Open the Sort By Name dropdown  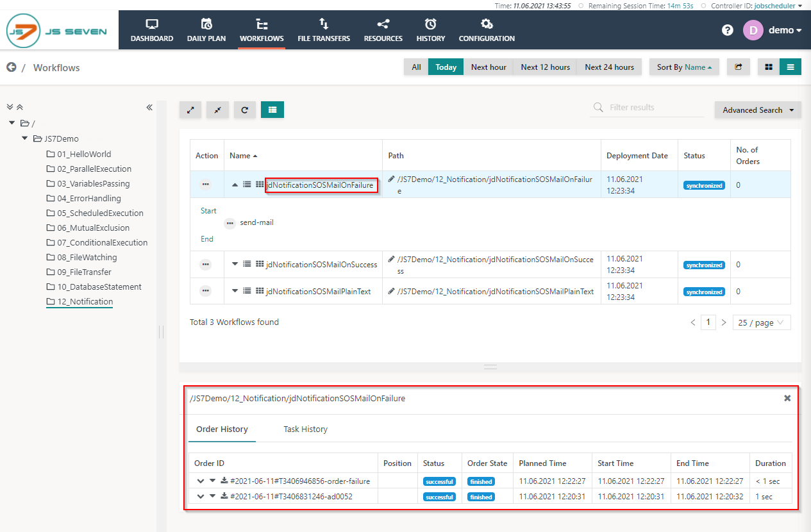coord(684,67)
